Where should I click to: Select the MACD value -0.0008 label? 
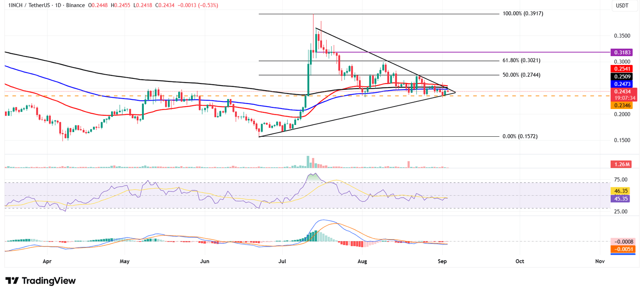click(x=623, y=242)
